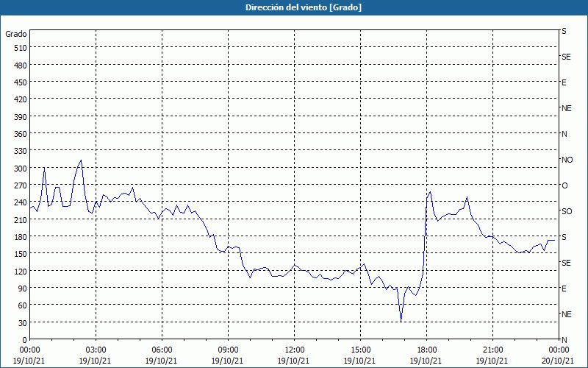Click the 60 tick label
Image resolution: width=588 pixels, height=368 pixels.
pyautogui.click(x=23, y=305)
